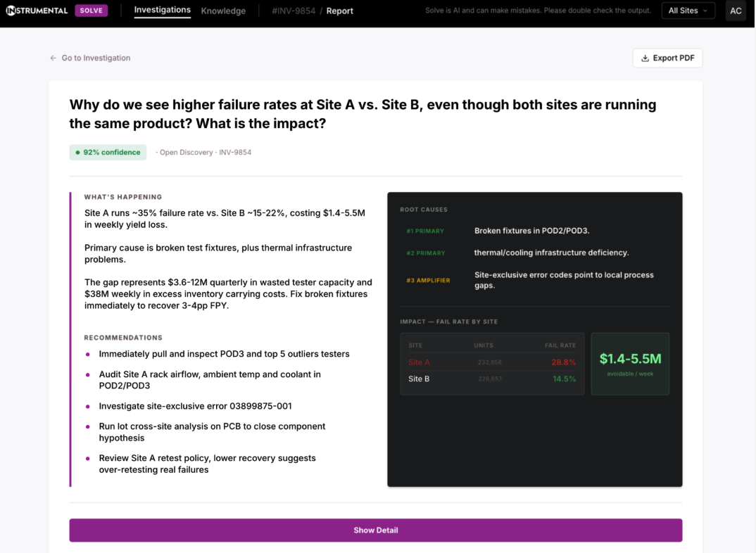
Task: Click the Go to Investigation link
Action: 96,58
